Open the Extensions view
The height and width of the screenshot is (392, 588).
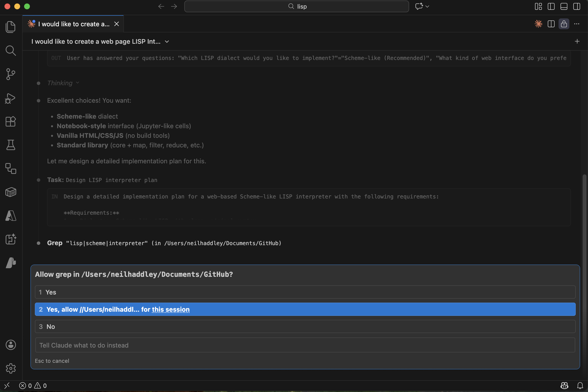pyautogui.click(x=11, y=122)
